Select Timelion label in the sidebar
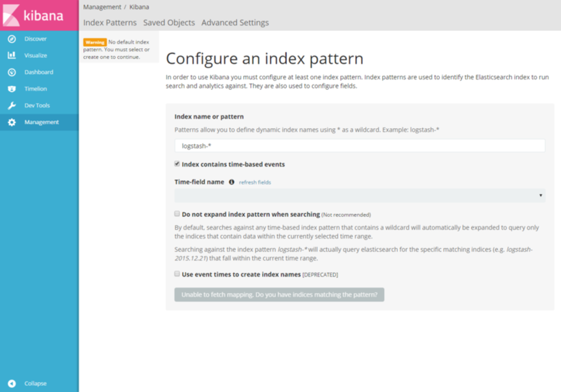Image resolution: width=561 pixels, height=392 pixels. pyautogui.click(x=35, y=89)
